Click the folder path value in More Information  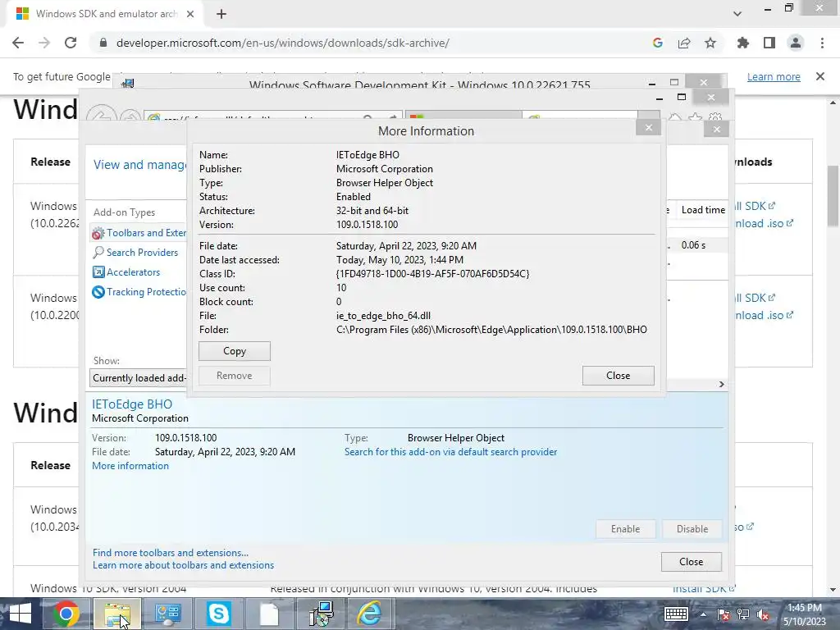[x=491, y=330]
